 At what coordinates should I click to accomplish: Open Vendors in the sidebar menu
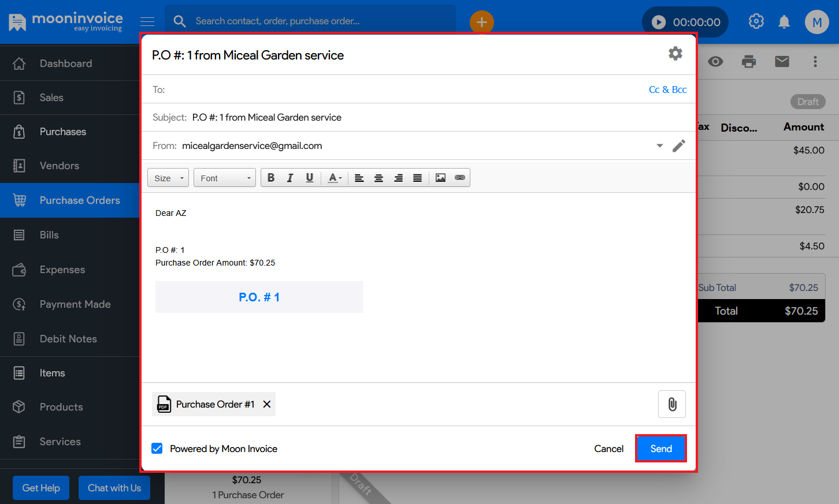(59, 166)
